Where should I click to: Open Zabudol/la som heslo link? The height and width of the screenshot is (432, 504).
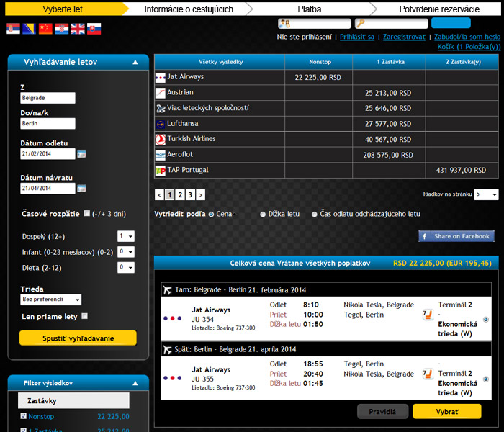tap(467, 37)
